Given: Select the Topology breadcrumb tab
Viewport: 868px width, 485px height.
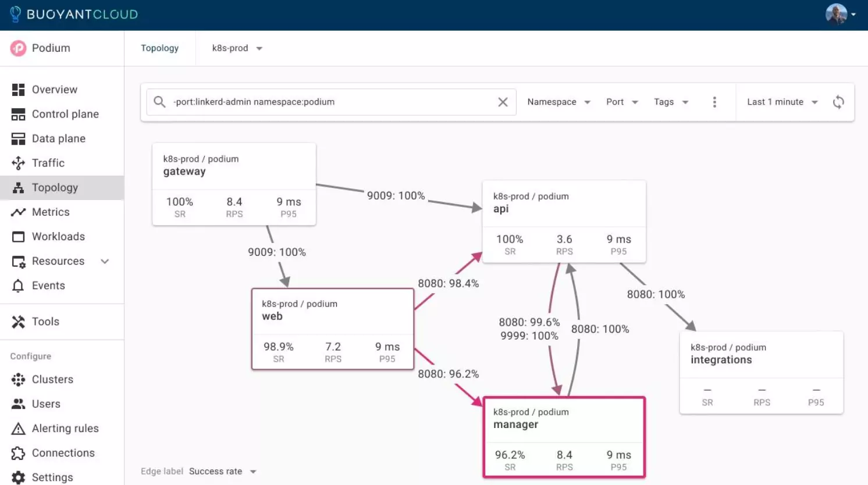Looking at the screenshot, I should tap(159, 48).
